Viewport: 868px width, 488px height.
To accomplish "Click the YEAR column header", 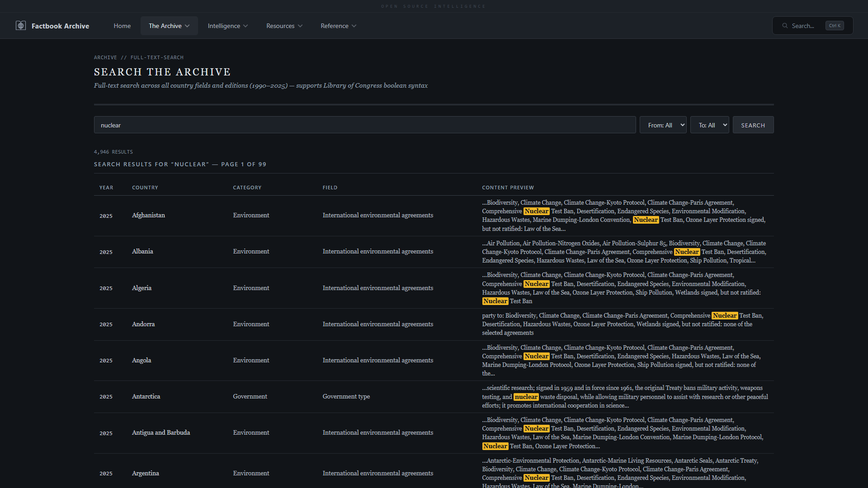I will click(106, 188).
